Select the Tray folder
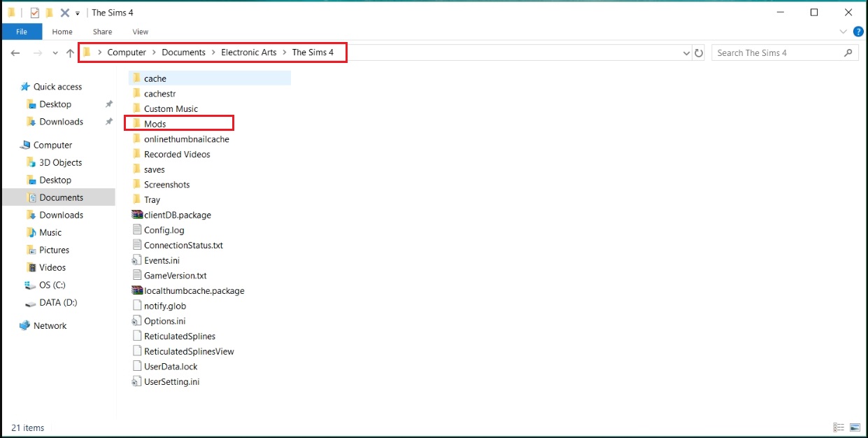This screenshot has height=438, width=868. point(152,199)
